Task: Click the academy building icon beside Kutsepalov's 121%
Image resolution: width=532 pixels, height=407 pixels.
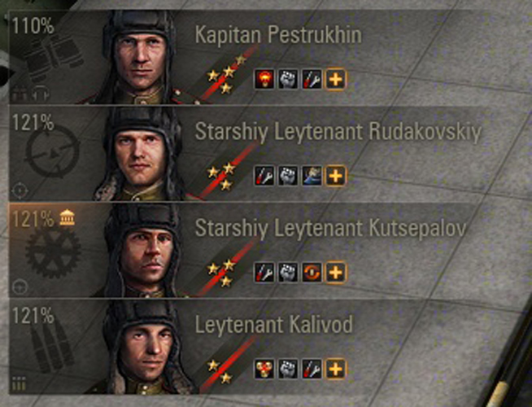Action: click(x=68, y=217)
